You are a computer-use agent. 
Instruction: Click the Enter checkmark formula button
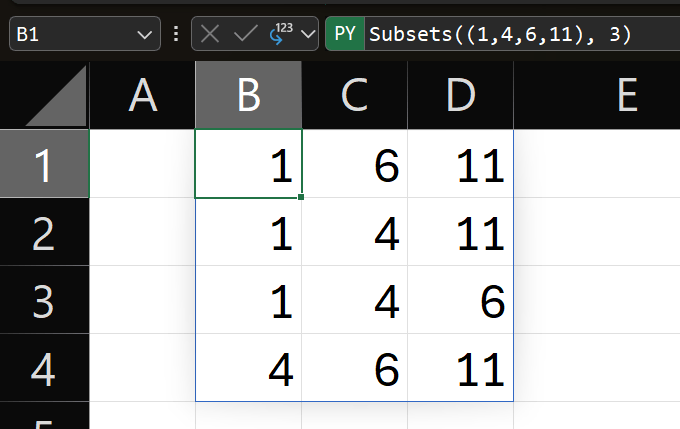pyautogui.click(x=245, y=34)
